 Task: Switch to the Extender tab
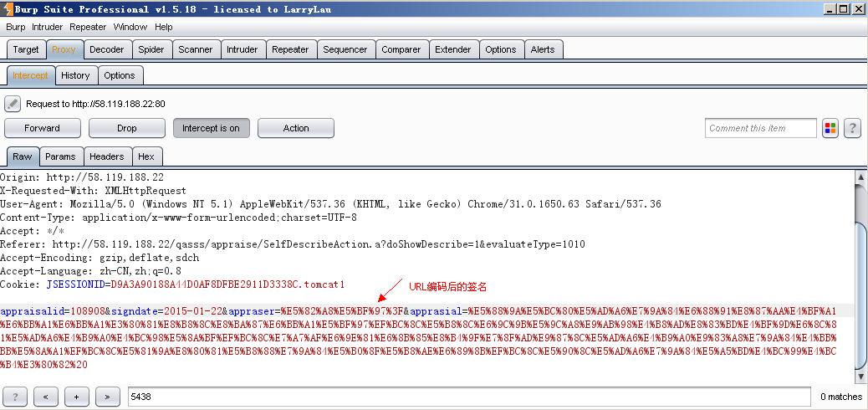[x=453, y=49]
